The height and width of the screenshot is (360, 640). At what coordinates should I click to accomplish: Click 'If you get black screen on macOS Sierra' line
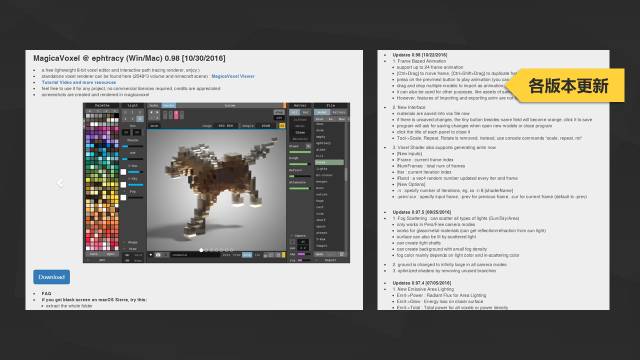(x=94, y=300)
